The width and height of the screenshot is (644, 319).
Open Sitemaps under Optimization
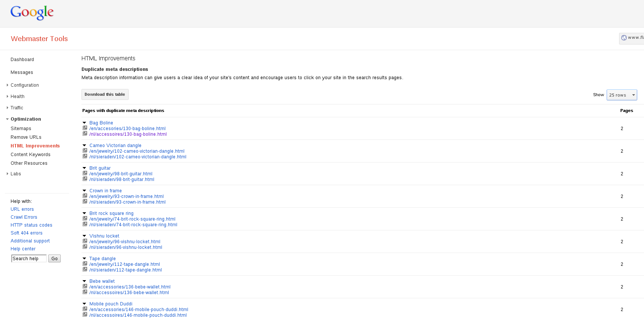[21, 129]
